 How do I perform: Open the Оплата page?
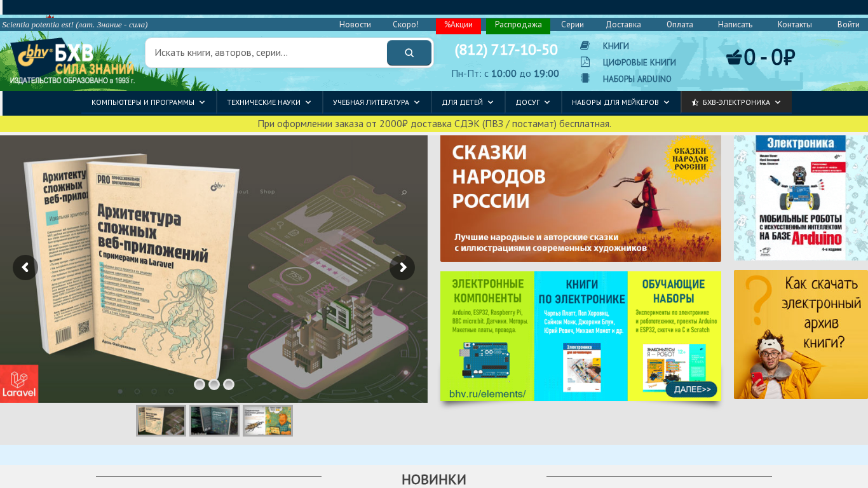[680, 25]
